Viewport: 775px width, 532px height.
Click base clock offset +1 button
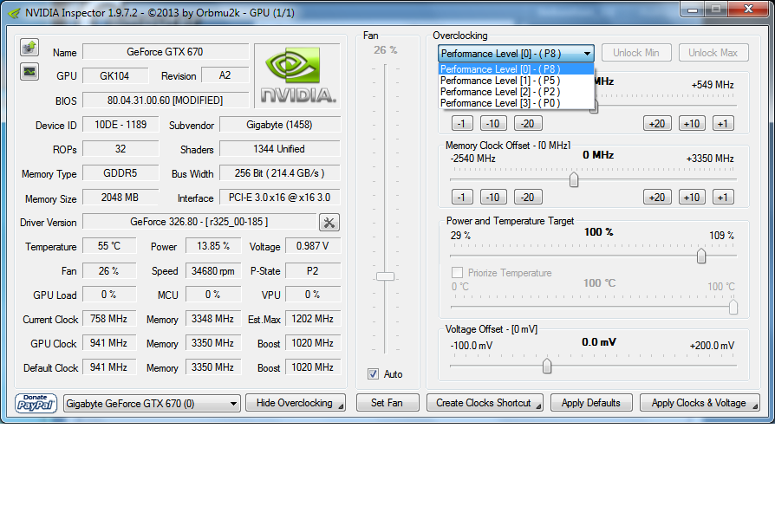(723, 124)
